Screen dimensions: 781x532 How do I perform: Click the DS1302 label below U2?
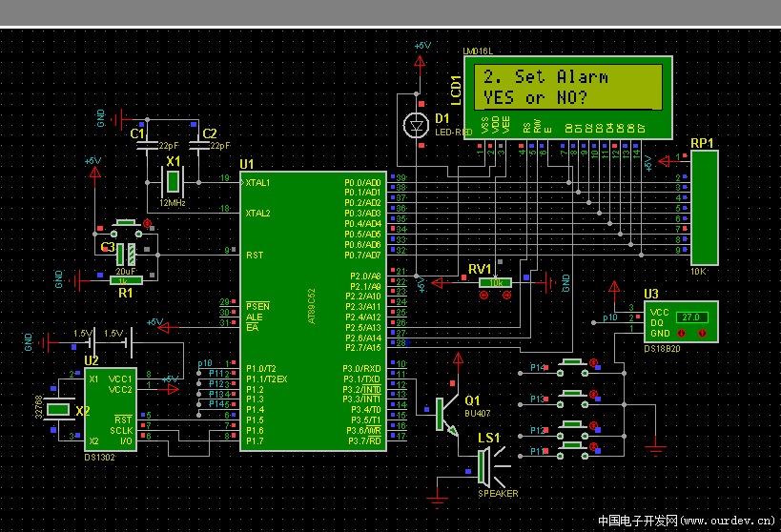pyautogui.click(x=99, y=457)
